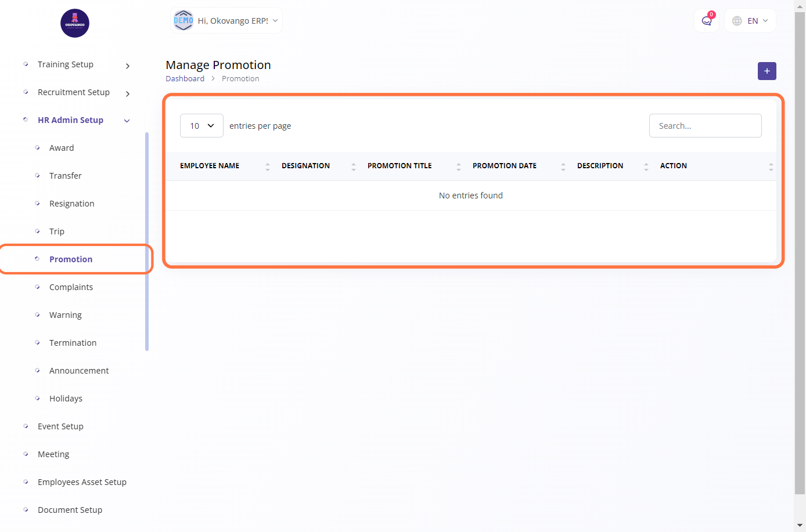Image resolution: width=806 pixels, height=532 pixels.
Task: Click the Okovango logo in the sidebar
Action: coord(75,23)
